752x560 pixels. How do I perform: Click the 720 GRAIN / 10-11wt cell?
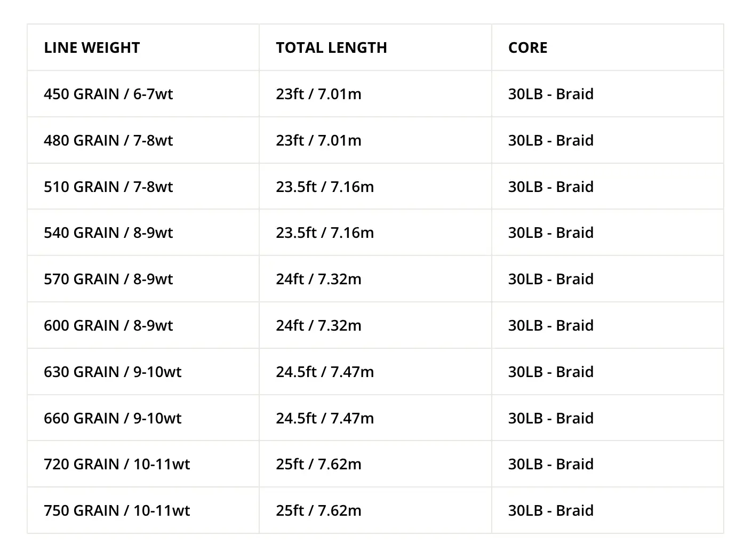click(x=117, y=464)
